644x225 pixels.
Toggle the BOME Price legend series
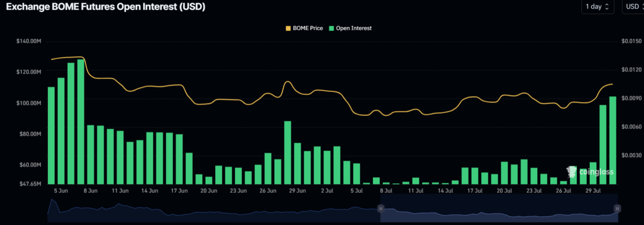[304, 28]
